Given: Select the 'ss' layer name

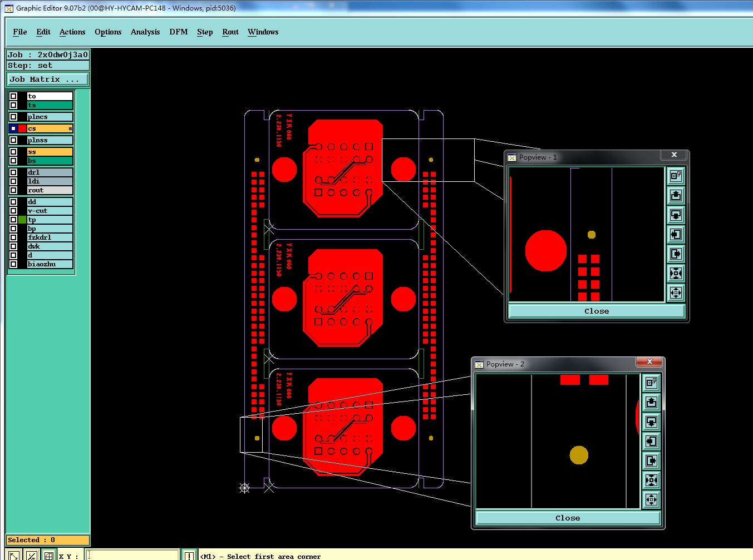Looking at the screenshot, I should [50, 152].
